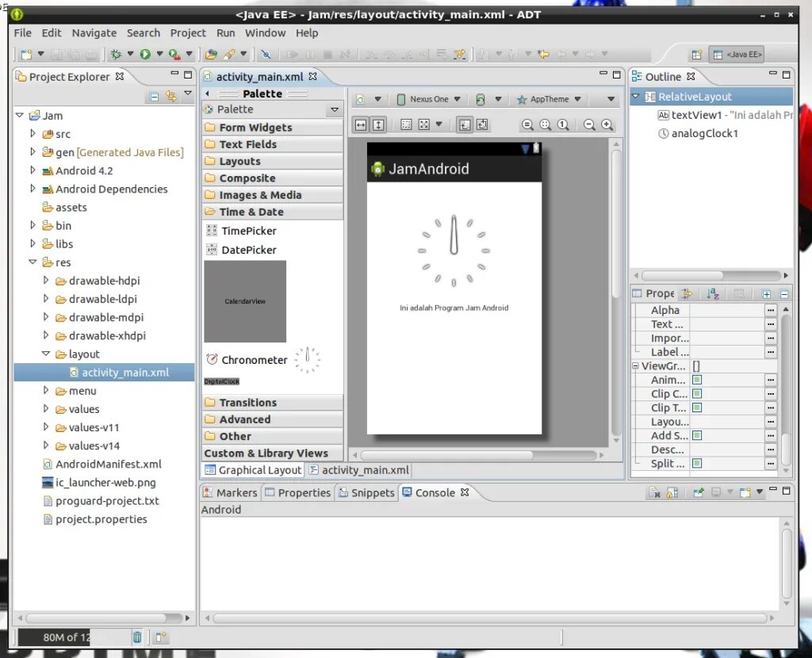The image size is (812, 658).
Task: Click the canvas Zoom Out icon
Action: pyautogui.click(x=589, y=124)
